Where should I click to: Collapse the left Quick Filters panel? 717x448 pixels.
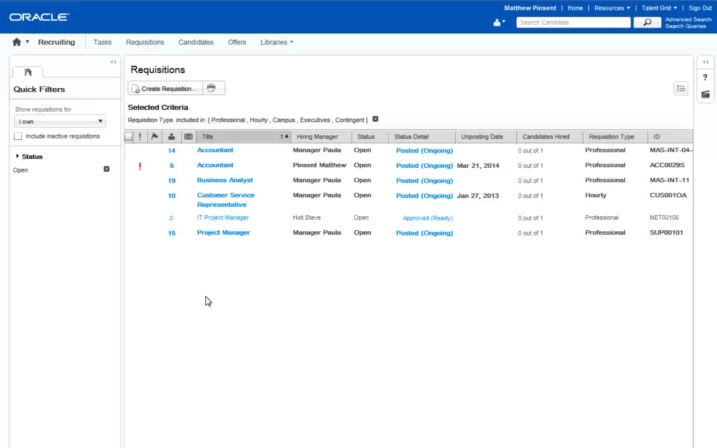[x=113, y=62]
